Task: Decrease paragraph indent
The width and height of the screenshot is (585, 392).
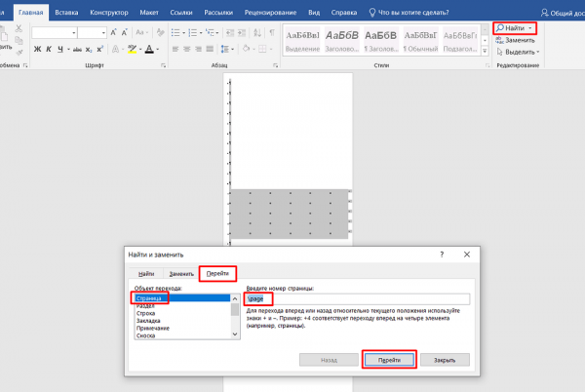Action: point(230,32)
